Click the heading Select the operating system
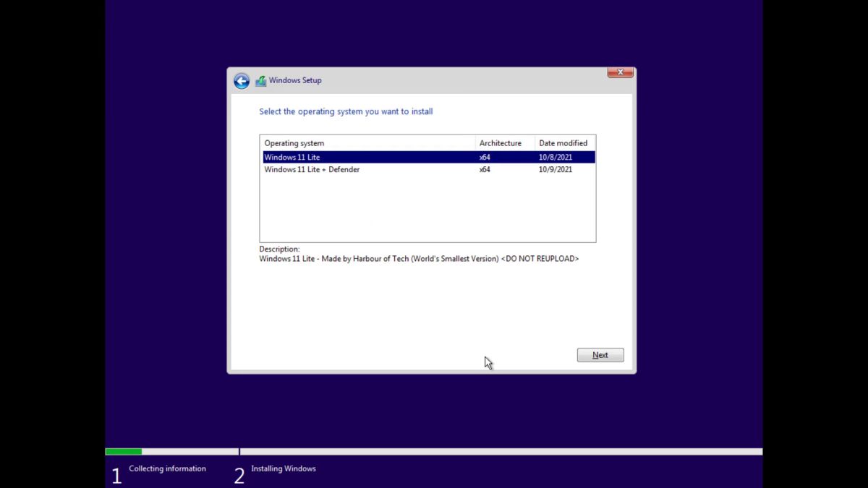This screenshot has width=868, height=488. (x=346, y=112)
